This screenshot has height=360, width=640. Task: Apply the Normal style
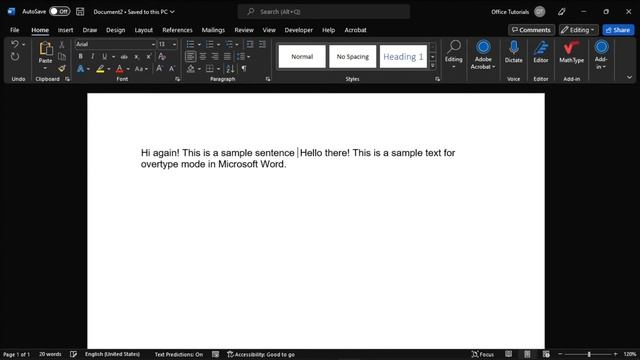(x=302, y=56)
